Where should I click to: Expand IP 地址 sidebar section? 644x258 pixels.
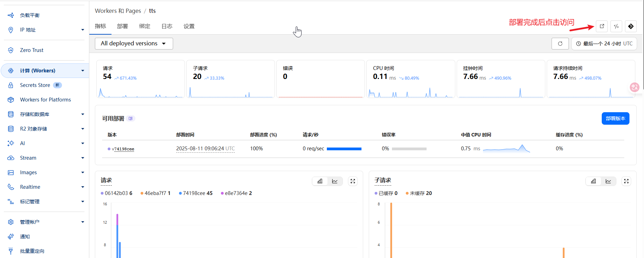pos(83,30)
